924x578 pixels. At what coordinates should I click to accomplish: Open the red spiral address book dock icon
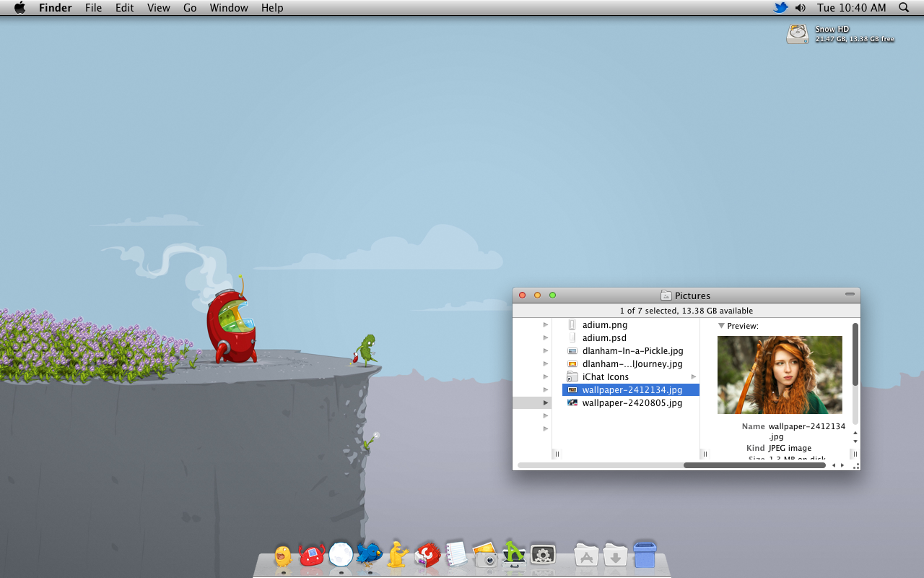click(427, 555)
